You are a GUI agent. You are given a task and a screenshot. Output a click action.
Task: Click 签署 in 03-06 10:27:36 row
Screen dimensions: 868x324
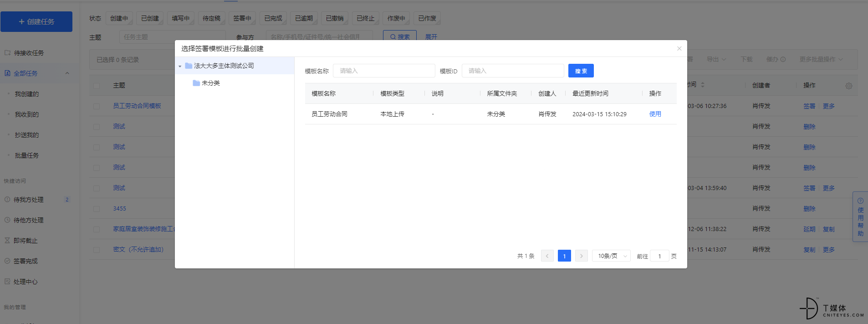tap(809, 106)
